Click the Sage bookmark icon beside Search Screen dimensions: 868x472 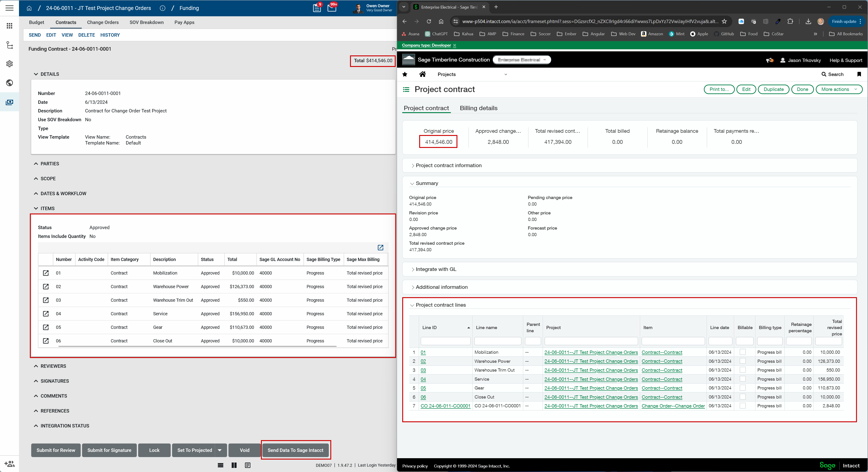859,74
